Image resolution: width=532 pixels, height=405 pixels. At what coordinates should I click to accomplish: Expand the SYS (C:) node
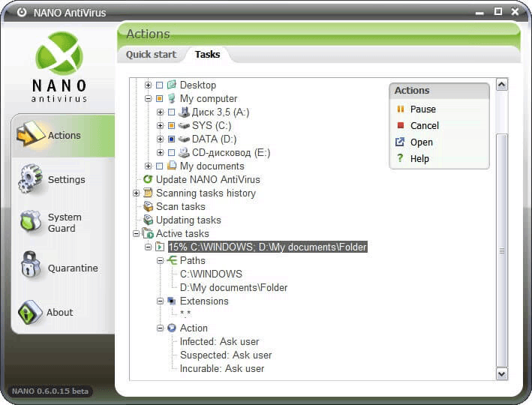click(x=160, y=125)
